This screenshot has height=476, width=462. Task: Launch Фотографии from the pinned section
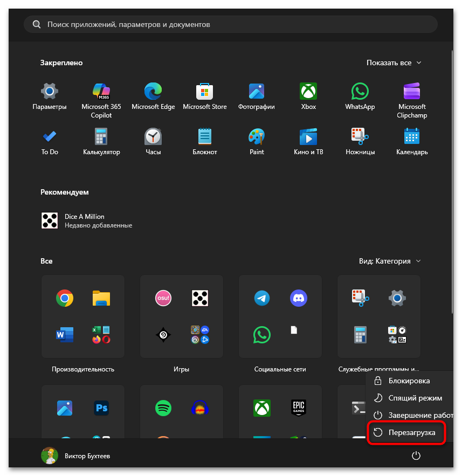pyautogui.click(x=257, y=96)
